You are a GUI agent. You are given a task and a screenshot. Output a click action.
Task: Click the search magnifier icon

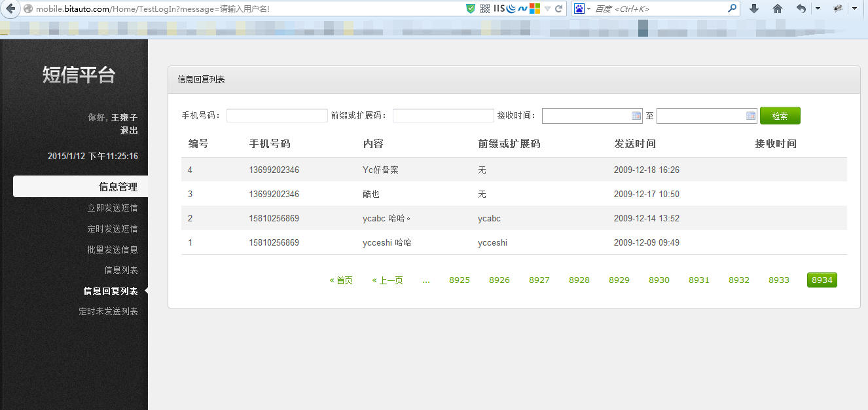(732, 9)
